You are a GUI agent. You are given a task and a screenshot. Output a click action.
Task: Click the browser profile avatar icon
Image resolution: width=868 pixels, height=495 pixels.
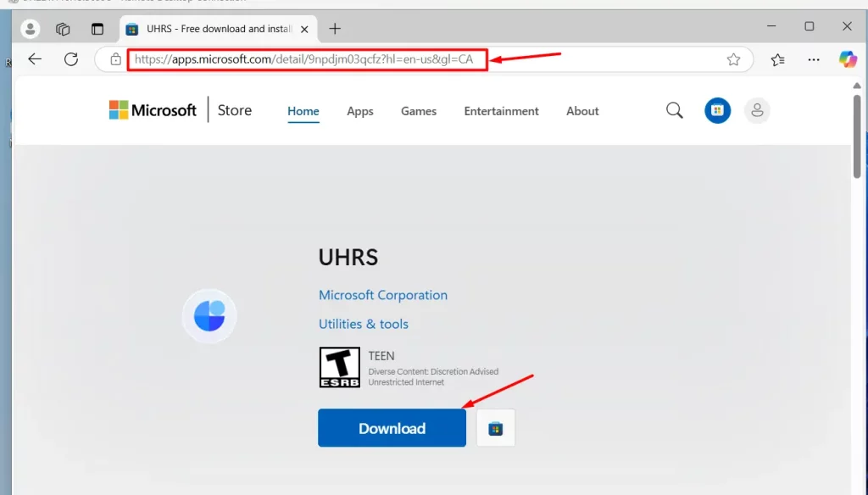pyautogui.click(x=31, y=29)
